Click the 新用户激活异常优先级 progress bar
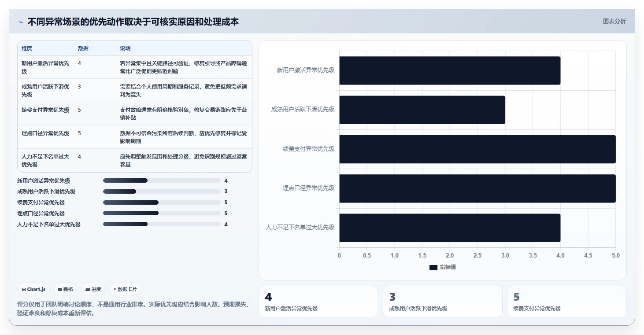This screenshot has width=644, height=335. point(162,180)
